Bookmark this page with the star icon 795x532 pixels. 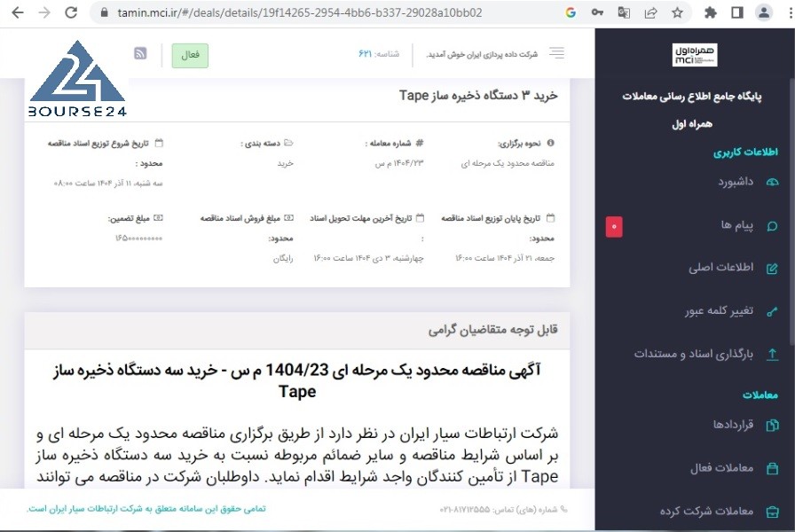click(677, 12)
